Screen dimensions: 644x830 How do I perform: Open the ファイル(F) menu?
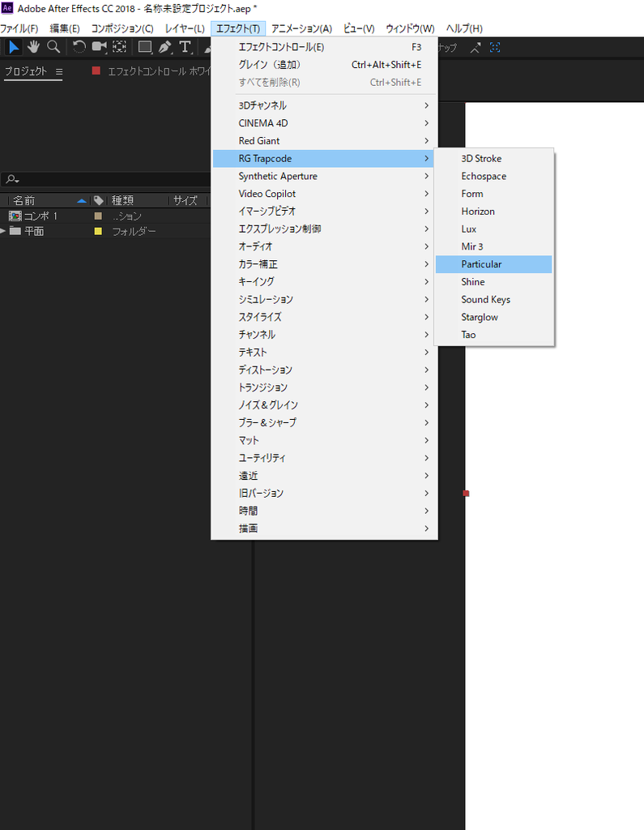coord(19,28)
